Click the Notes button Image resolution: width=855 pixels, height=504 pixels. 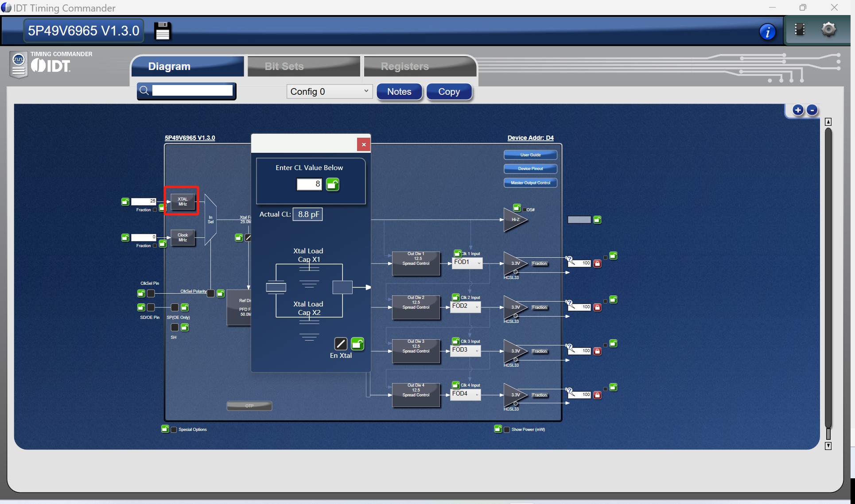point(399,92)
